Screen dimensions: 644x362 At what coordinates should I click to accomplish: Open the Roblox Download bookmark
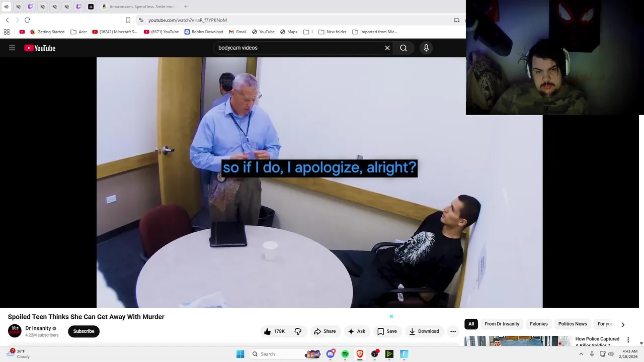tap(204, 32)
